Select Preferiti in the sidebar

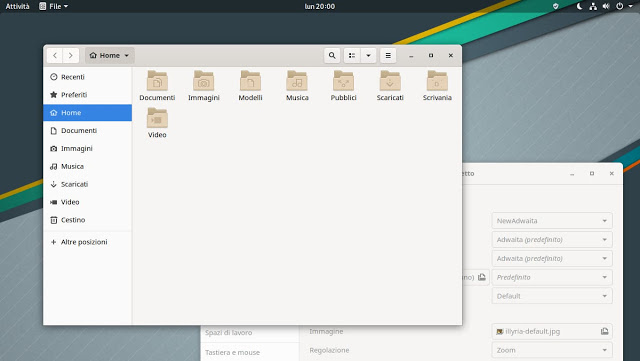coord(87,95)
